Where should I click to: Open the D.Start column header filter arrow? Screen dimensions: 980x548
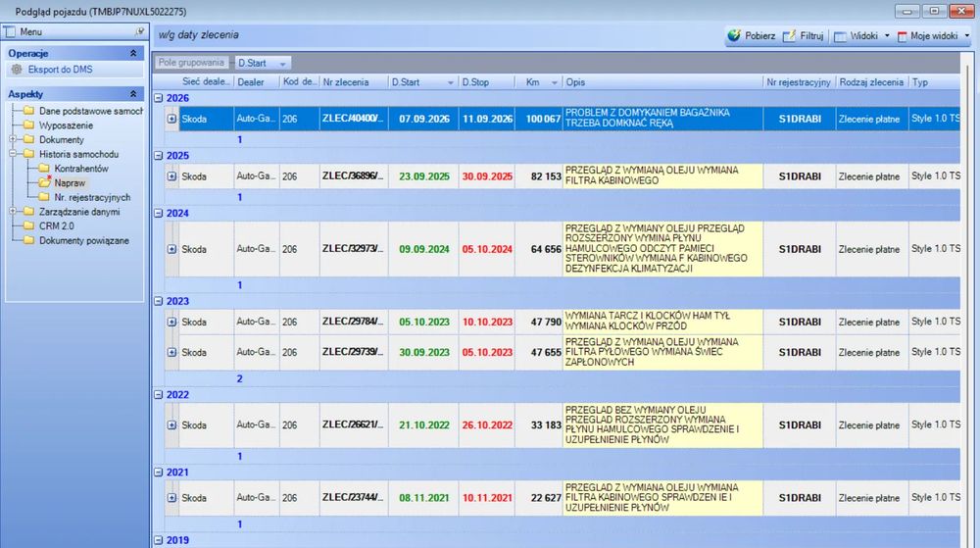coord(450,82)
